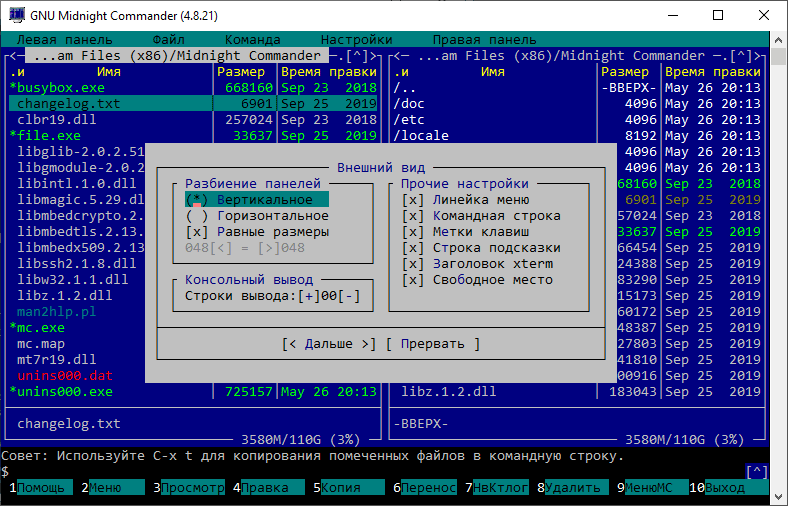788x506 pixels.
Task: Click the 9 МенюМС function key
Action: tap(652, 487)
